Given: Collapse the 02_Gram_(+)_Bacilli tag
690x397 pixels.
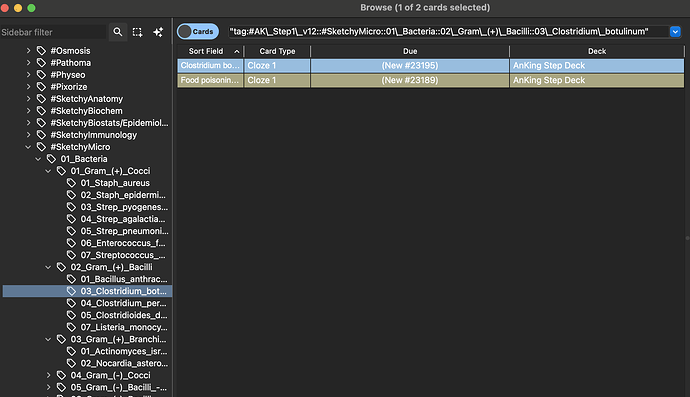Looking at the screenshot, I should pyautogui.click(x=48, y=267).
